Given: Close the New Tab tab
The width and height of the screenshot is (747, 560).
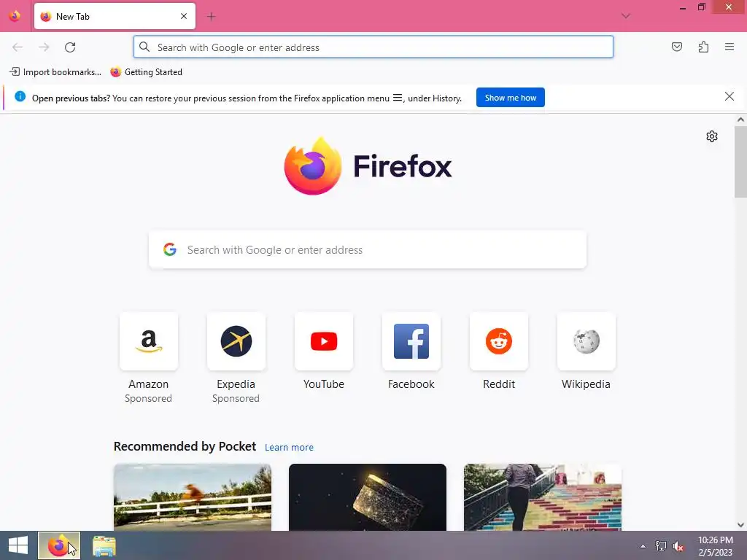Looking at the screenshot, I should tap(184, 16).
